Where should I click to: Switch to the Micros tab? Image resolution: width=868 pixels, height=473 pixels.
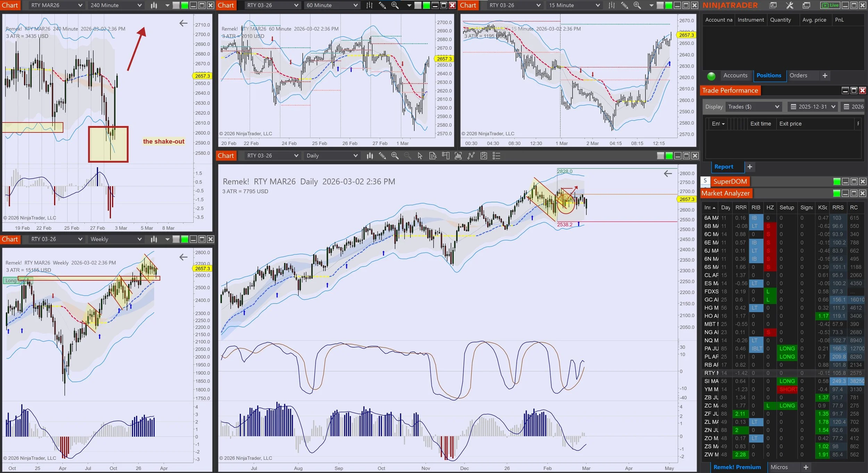coord(779,467)
